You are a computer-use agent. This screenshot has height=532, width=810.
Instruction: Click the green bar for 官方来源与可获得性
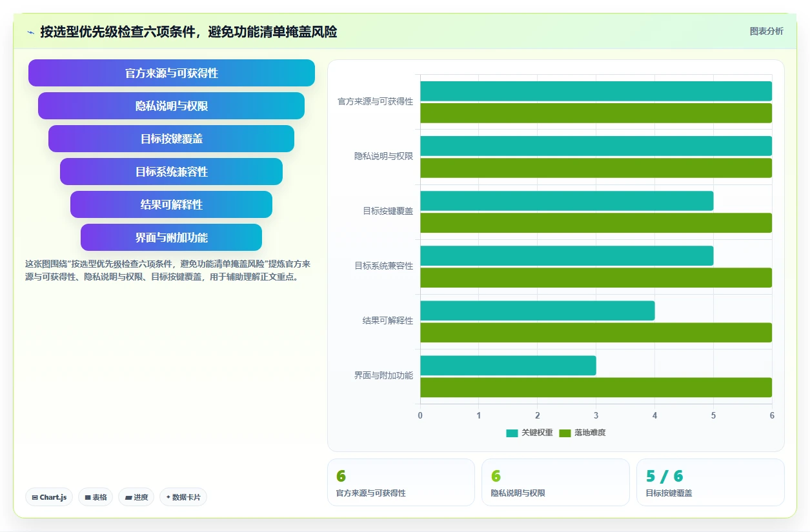pyautogui.click(x=596, y=113)
